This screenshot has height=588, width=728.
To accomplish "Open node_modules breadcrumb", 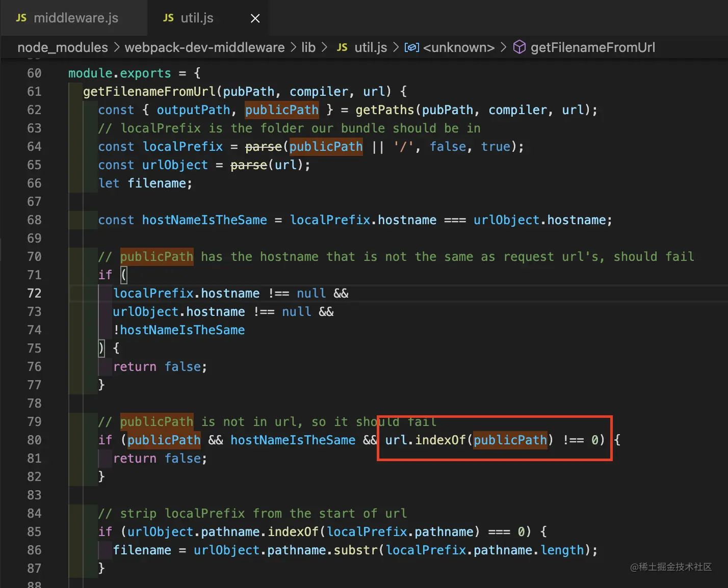I will 63,47.
